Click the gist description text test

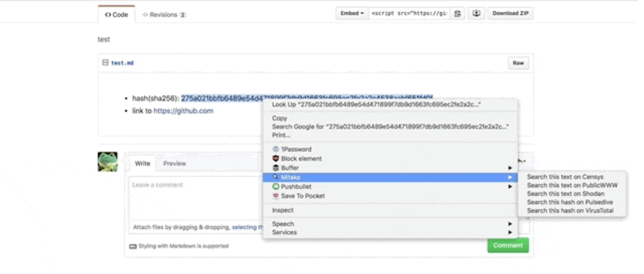pyautogui.click(x=104, y=40)
